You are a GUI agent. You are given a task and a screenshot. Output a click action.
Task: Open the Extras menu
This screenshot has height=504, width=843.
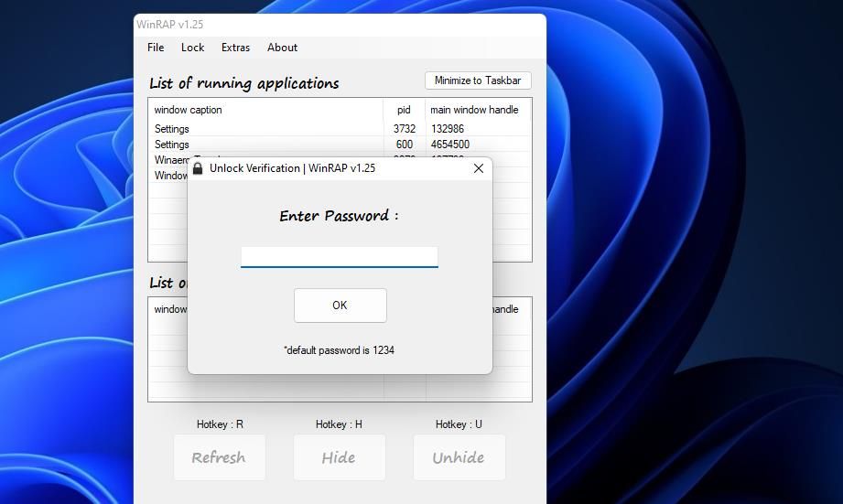[235, 48]
